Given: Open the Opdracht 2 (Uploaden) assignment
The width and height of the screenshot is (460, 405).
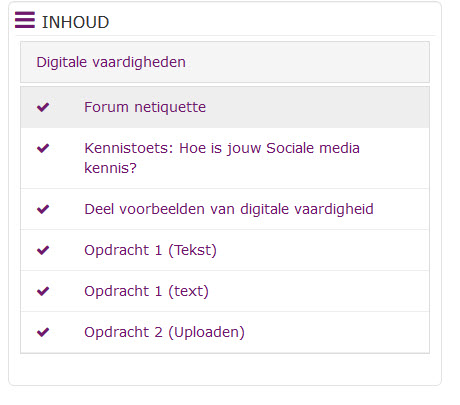Looking at the screenshot, I should (x=164, y=332).
